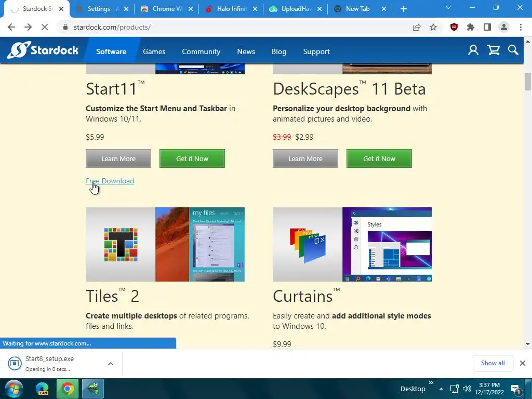Open the Games menu

pos(154,51)
